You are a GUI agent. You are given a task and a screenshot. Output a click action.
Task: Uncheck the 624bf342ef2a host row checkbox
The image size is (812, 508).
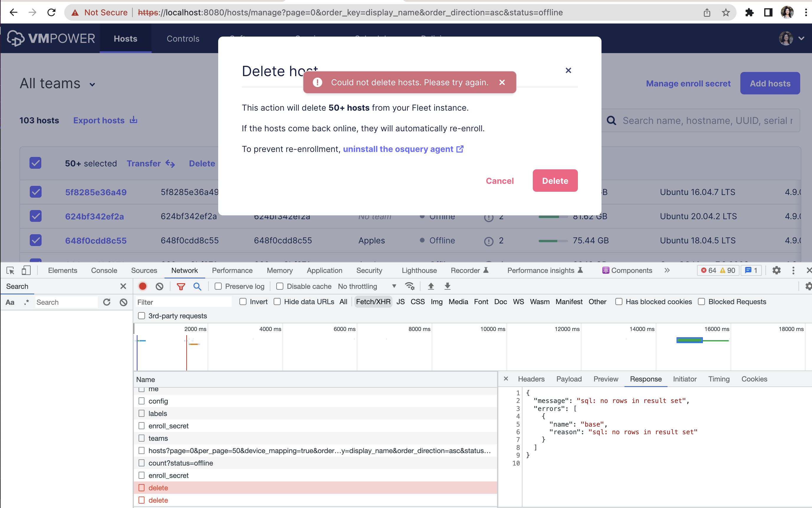coord(36,216)
